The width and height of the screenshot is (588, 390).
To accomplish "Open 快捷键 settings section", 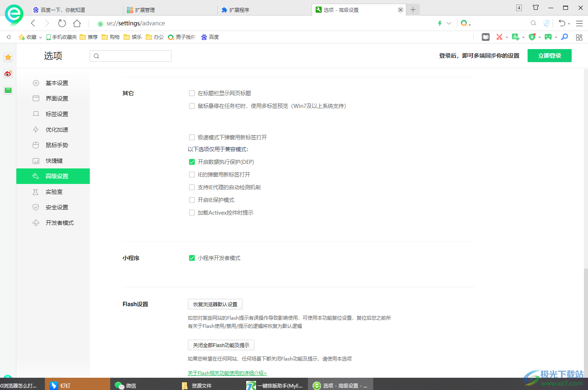I will pos(53,161).
